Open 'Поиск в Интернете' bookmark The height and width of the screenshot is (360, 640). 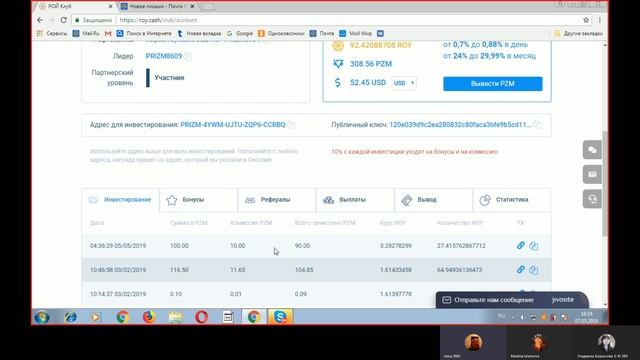coord(144,33)
